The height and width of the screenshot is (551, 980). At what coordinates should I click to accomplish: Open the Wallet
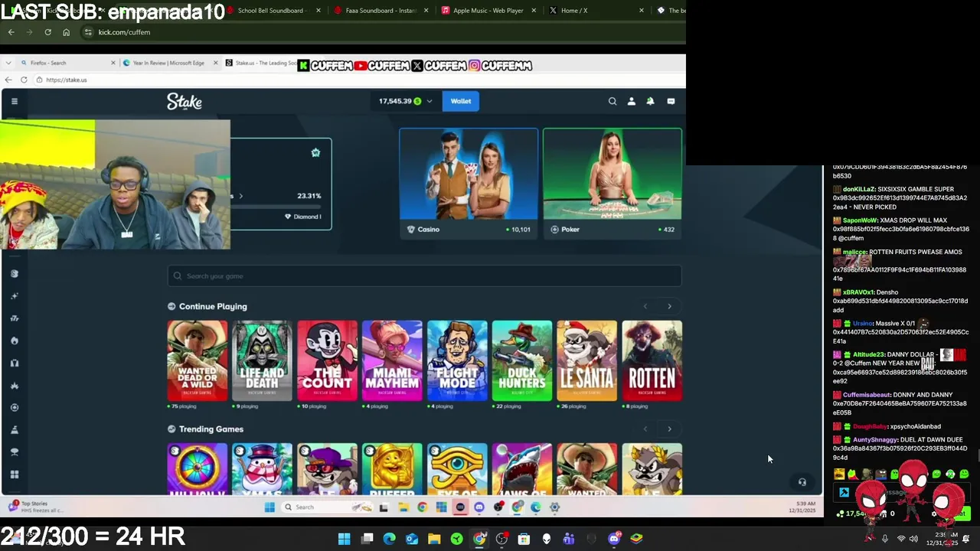461,101
